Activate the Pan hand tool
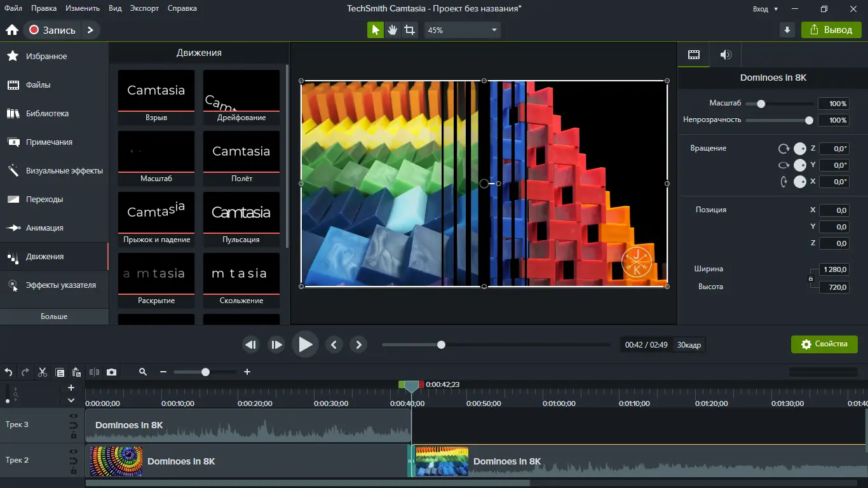Screen dimensions: 868x488 coord(393,30)
